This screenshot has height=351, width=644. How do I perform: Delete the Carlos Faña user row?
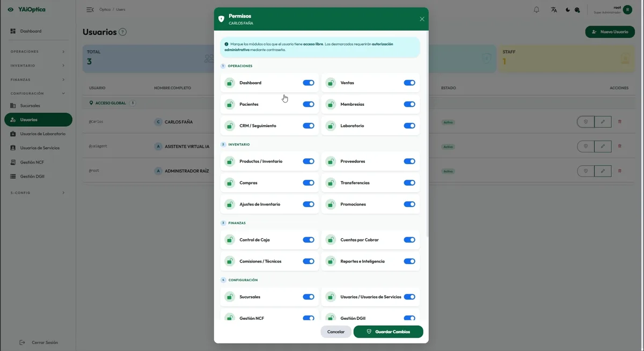coord(620,122)
